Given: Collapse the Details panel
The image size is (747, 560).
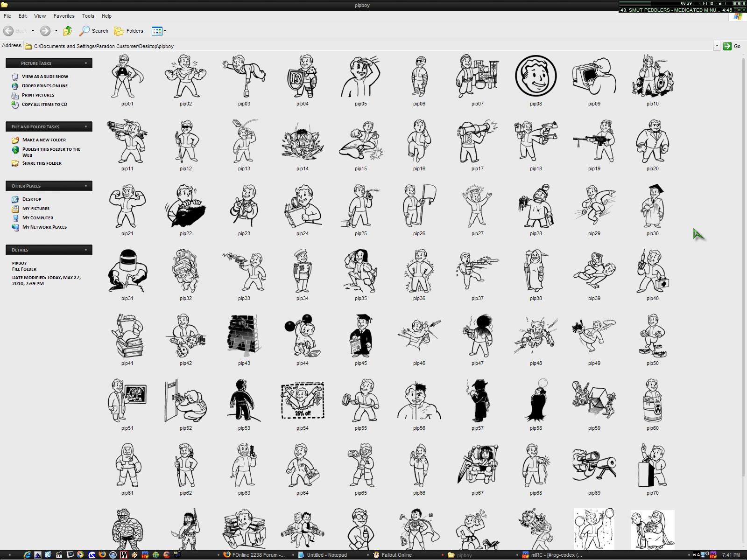Looking at the screenshot, I should coord(86,250).
